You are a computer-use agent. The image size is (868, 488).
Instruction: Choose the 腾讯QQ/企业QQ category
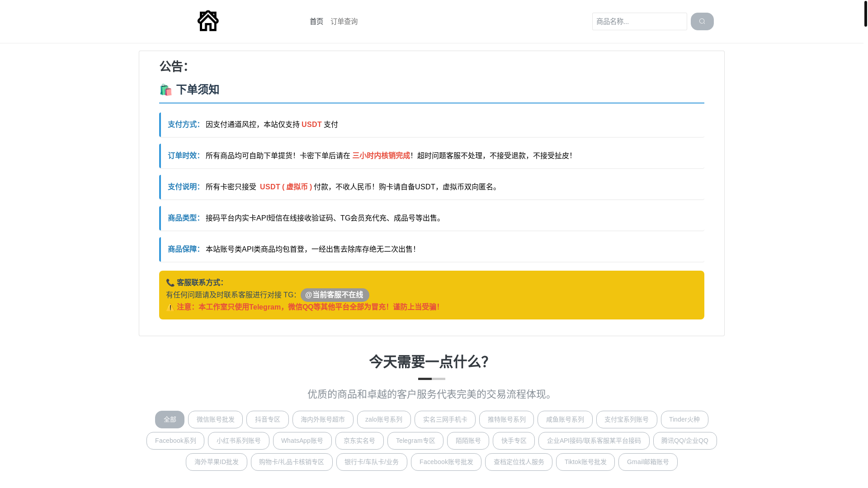pyautogui.click(x=685, y=441)
